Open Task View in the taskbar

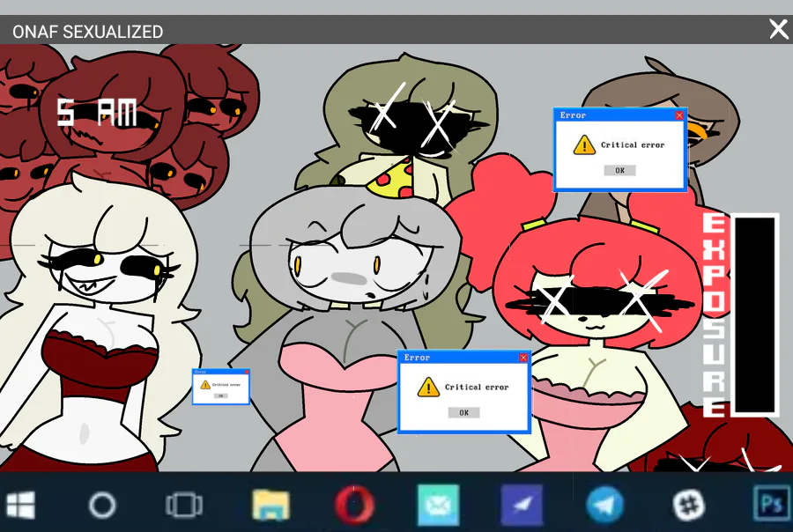coord(184,505)
